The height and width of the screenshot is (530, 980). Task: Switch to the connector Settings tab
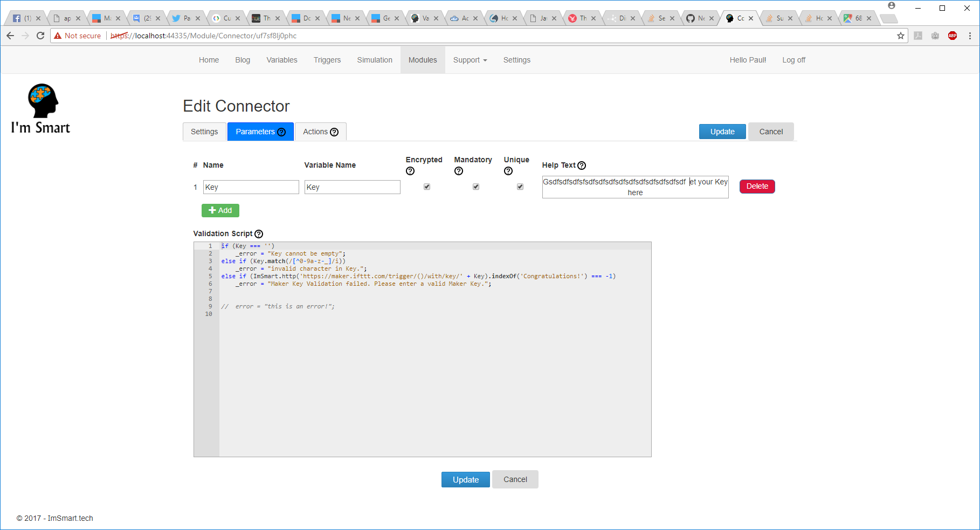204,132
